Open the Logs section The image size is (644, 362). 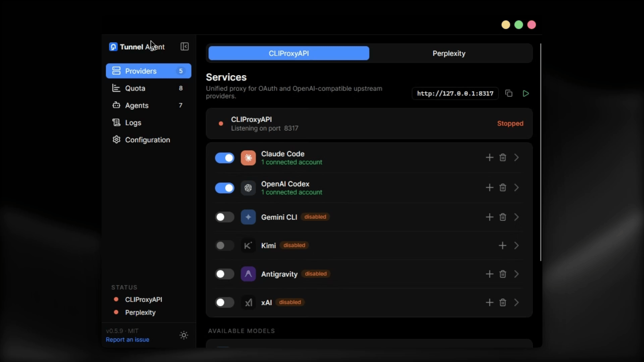click(149, 123)
